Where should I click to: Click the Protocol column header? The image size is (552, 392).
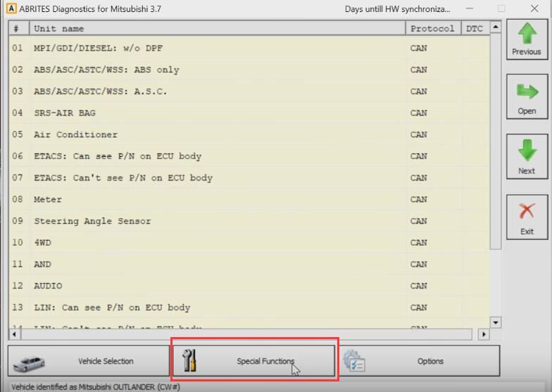(x=434, y=28)
